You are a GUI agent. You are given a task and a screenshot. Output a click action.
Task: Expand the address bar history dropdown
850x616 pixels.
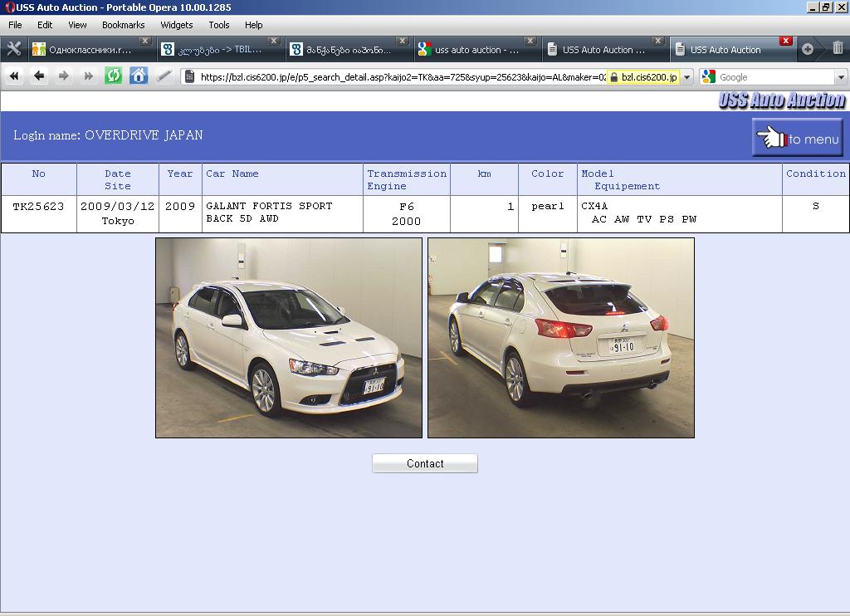tap(686, 77)
